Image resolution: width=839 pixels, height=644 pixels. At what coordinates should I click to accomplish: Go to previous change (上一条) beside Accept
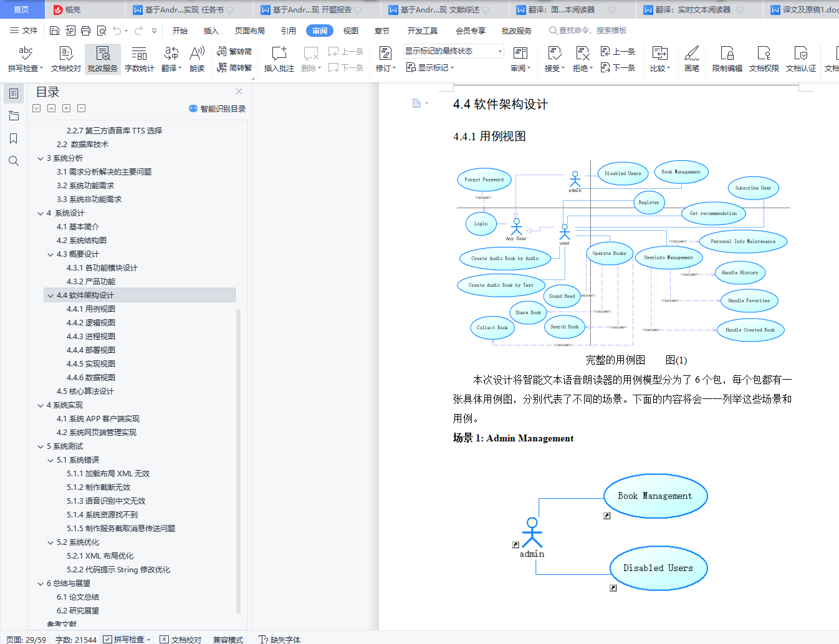click(618, 51)
